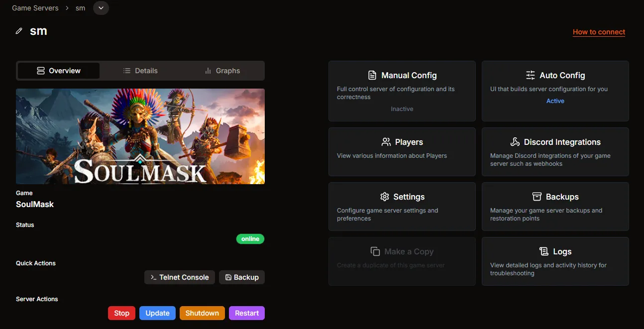Image resolution: width=644 pixels, height=329 pixels.
Task: Trigger an Update via the blue button
Action: (157, 313)
